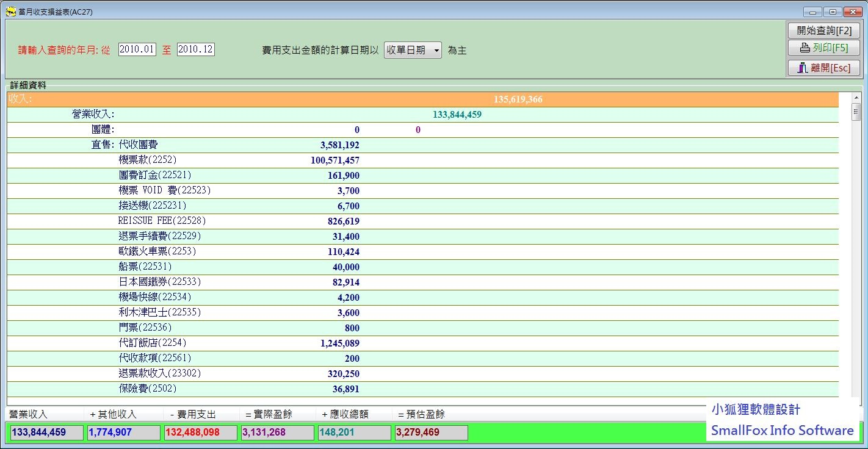Click the 營業收入 summary box 133,844,459
868x449 pixels.
point(47,433)
